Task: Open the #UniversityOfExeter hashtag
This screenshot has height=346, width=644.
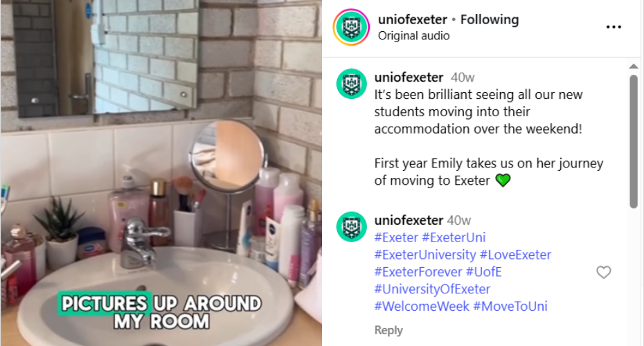Action: 432,289
